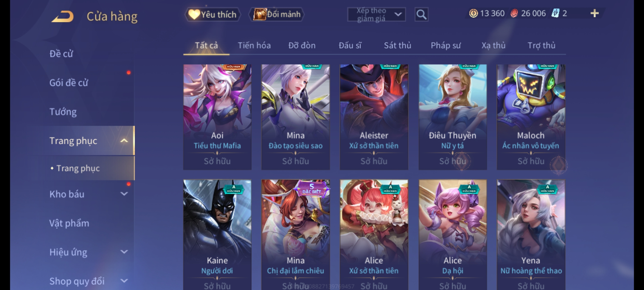Switch to the Tiến hóa tab
Viewport: 644px width, 290px height.
click(254, 45)
